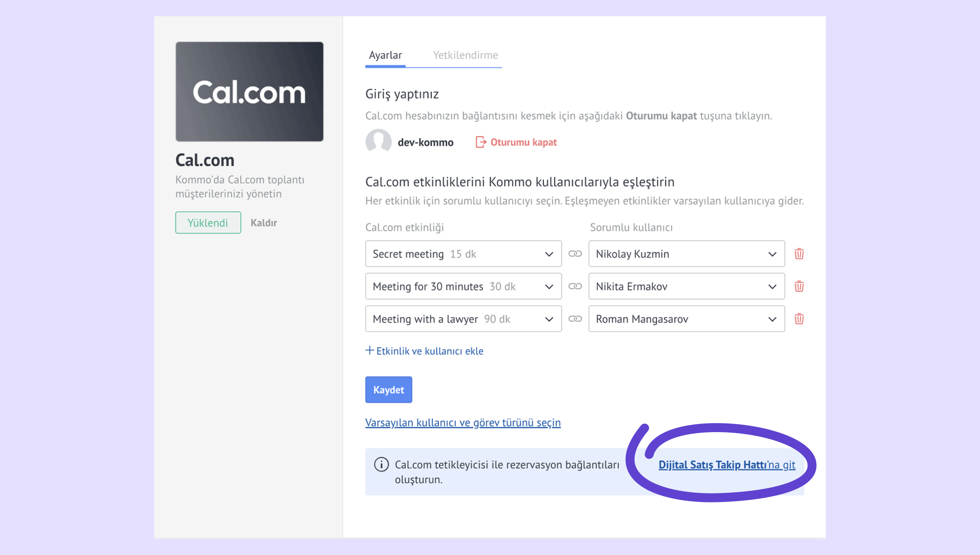Expand Nikolay Kuzmin user dropdown
This screenshot has height=555, width=980.
(x=686, y=254)
